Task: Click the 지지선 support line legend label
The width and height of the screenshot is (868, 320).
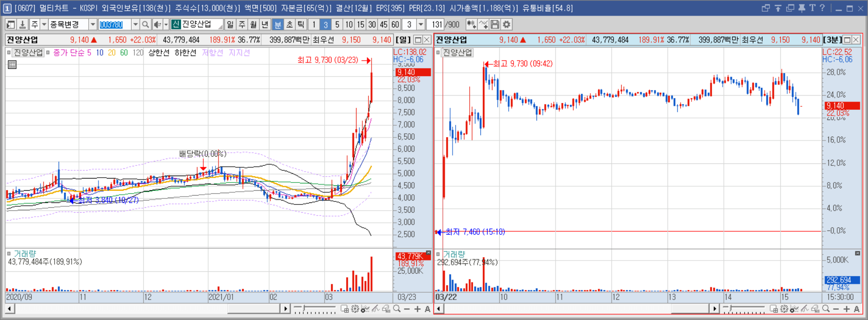Action: (239, 52)
